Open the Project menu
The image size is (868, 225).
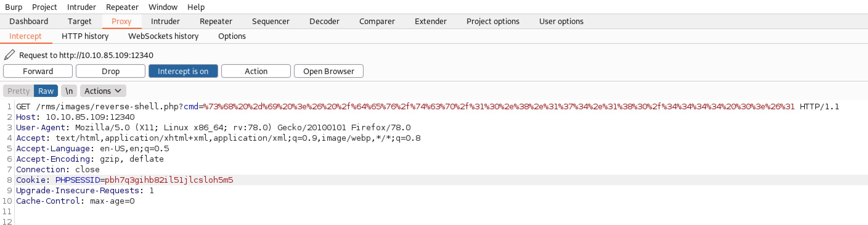point(44,7)
